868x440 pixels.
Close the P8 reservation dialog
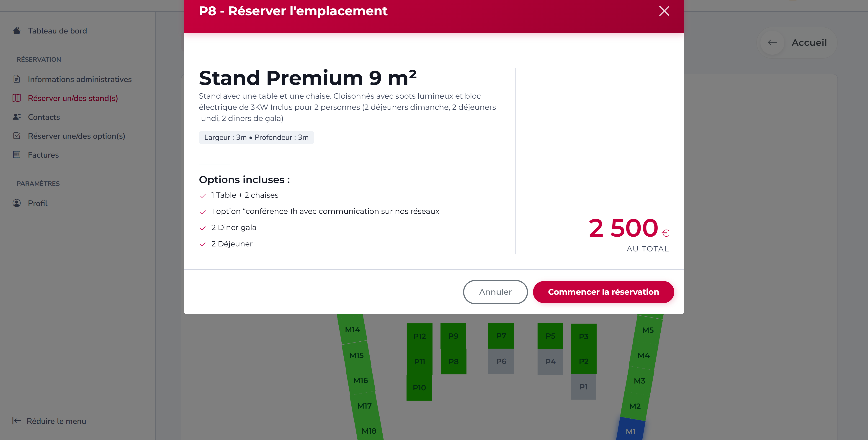[x=664, y=11]
